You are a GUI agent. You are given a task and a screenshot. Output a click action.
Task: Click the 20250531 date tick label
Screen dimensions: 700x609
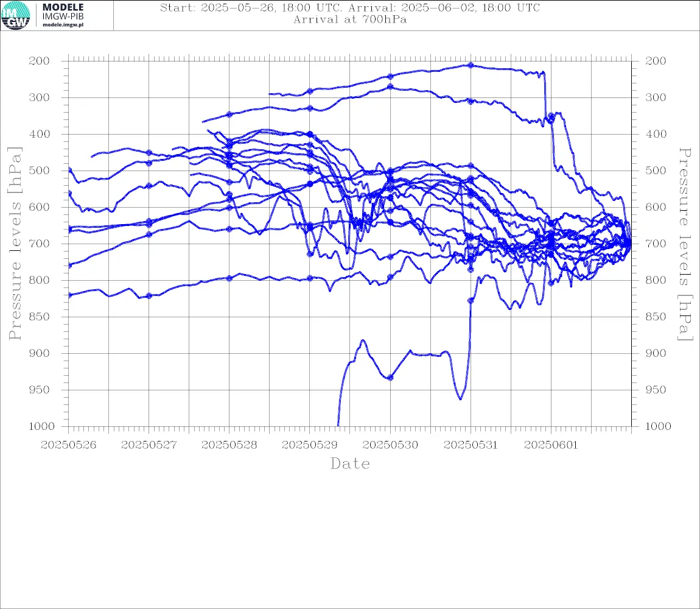click(x=471, y=445)
